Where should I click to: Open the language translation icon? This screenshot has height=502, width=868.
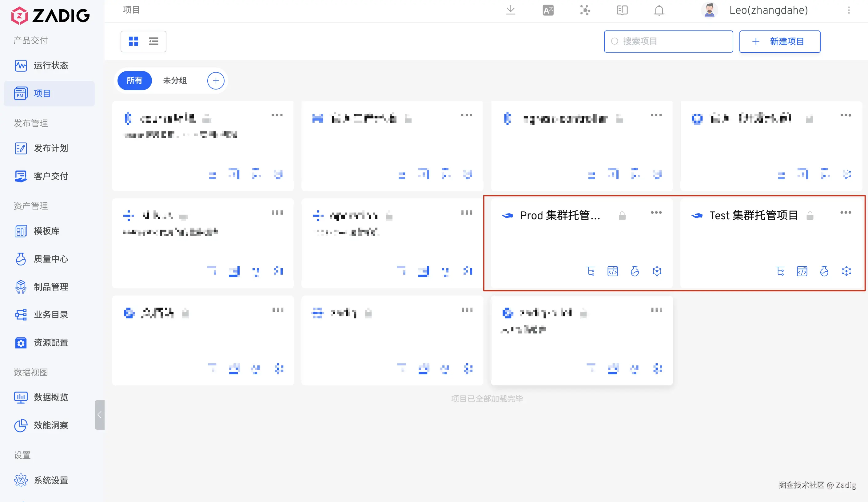(548, 10)
